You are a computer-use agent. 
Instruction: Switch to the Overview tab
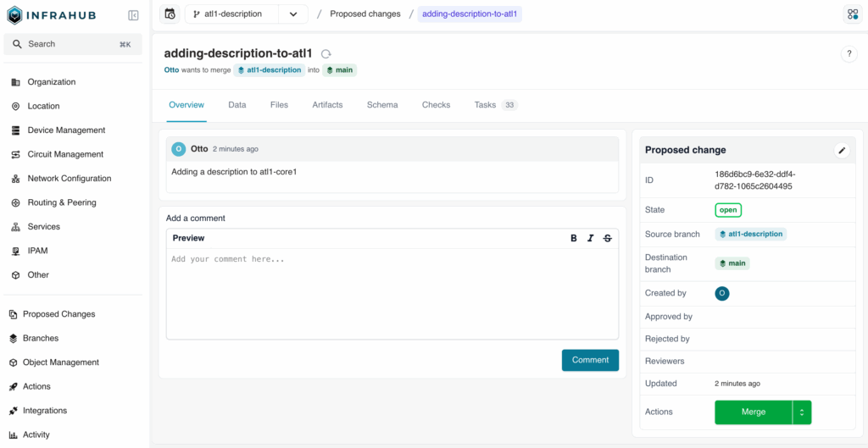pos(186,105)
